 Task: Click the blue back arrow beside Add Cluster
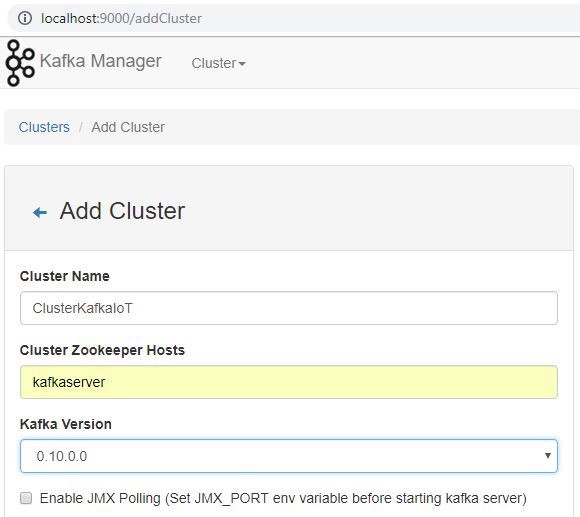click(40, 212)
